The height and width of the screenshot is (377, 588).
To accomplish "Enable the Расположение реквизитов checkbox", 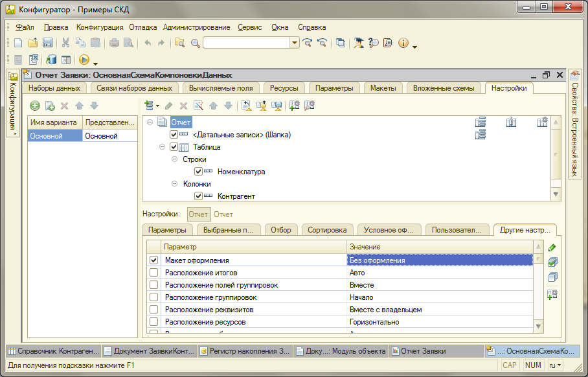I will point(153,310).
